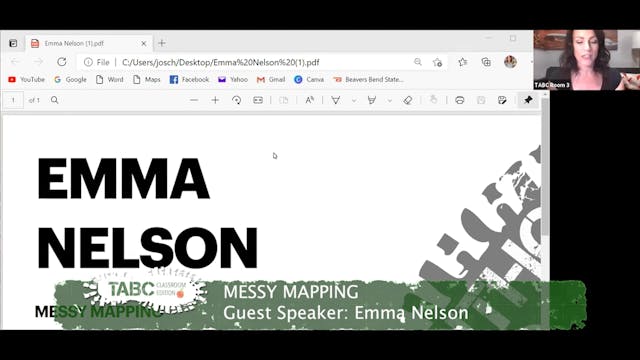Unpin the PDF toolbar
The image size is (640, 360).
[528, 100]
